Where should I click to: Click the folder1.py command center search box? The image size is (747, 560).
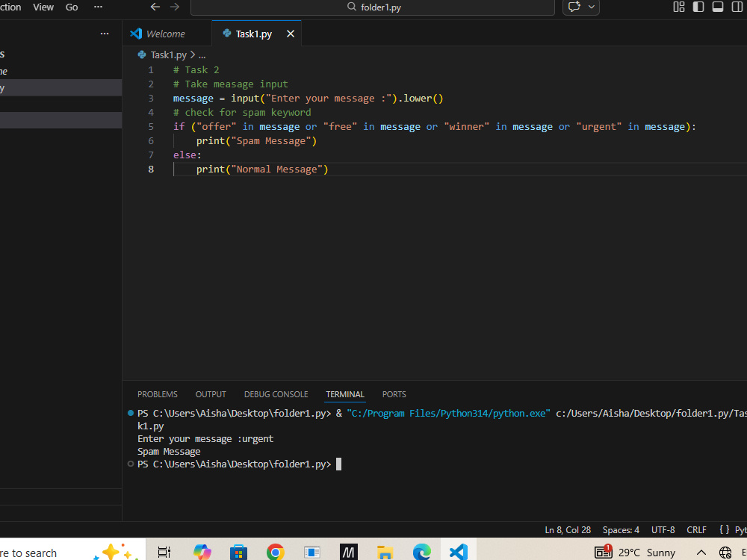[373, 7]
